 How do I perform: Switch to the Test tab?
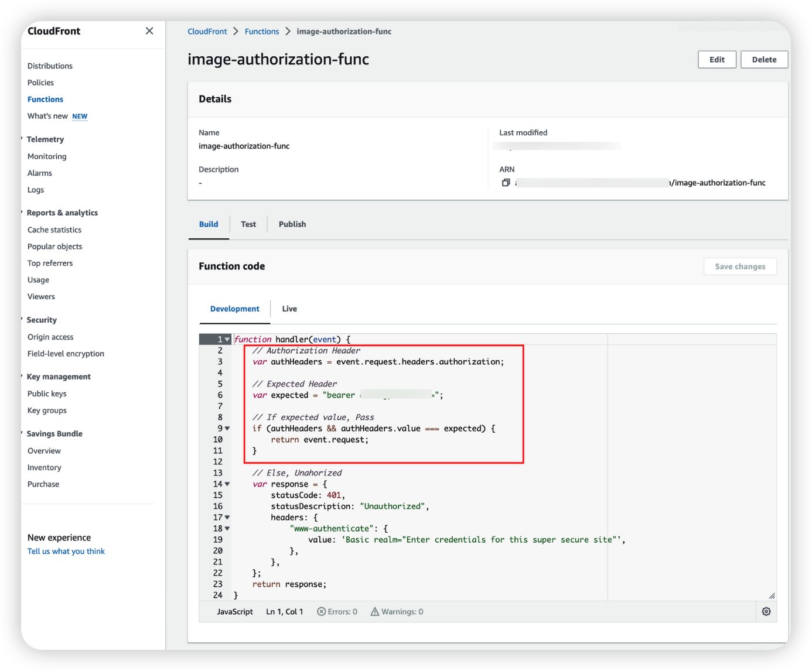248,224
